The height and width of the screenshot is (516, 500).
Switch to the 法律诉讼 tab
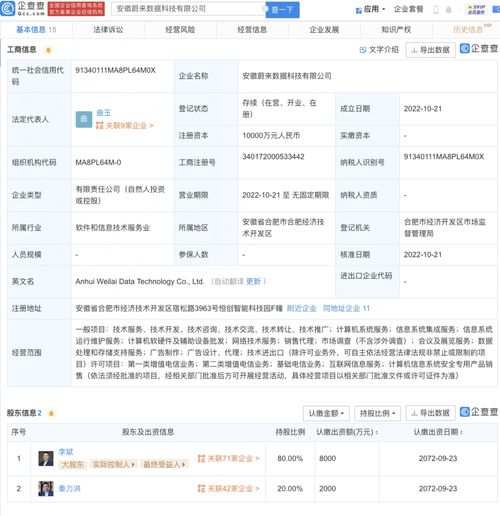point(108,30)
